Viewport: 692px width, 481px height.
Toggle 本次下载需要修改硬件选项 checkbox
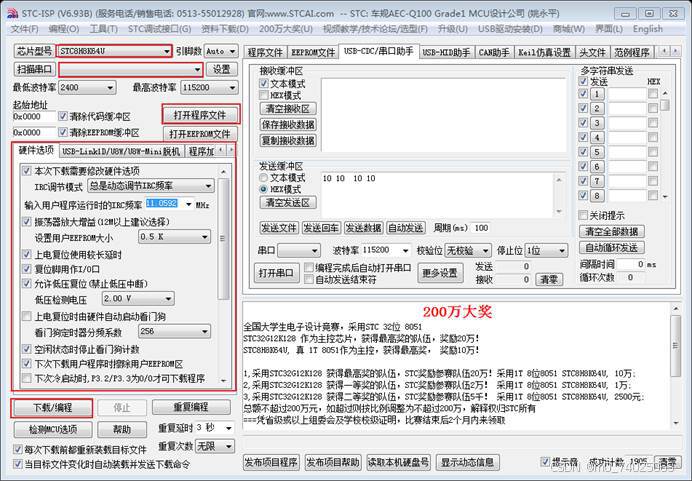pos(27,171)
